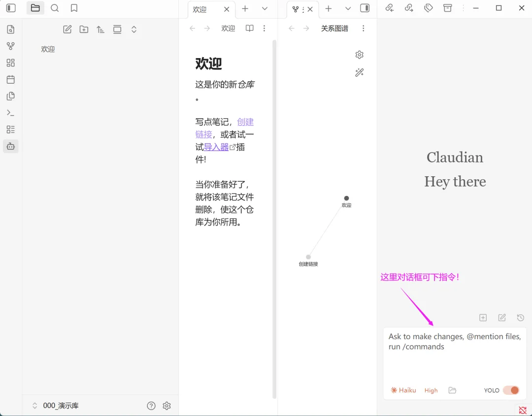Switch vault via 000_演示库 selector

[x=56, y=406]
